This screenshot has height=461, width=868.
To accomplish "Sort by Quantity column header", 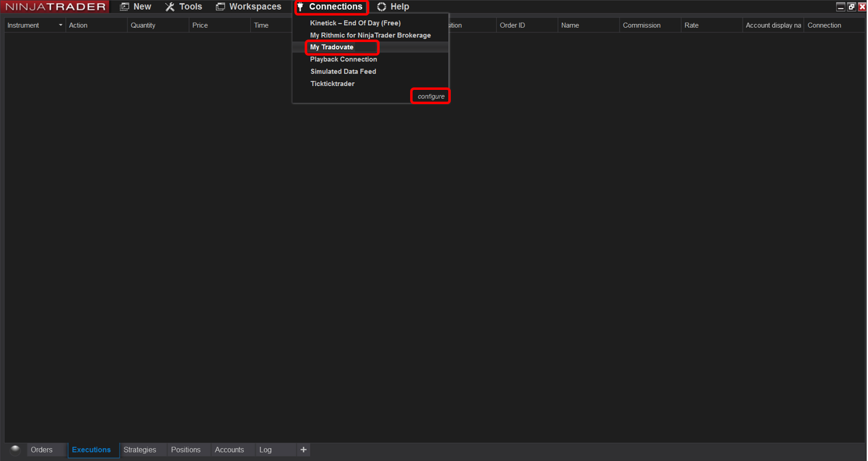I will (x=158, y=25).
